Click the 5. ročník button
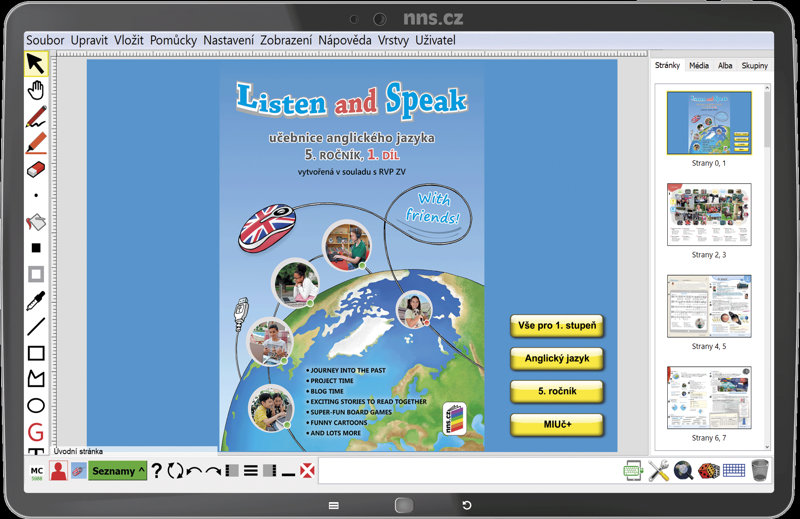Screen dimensions: 800x519 coord(557,391)
